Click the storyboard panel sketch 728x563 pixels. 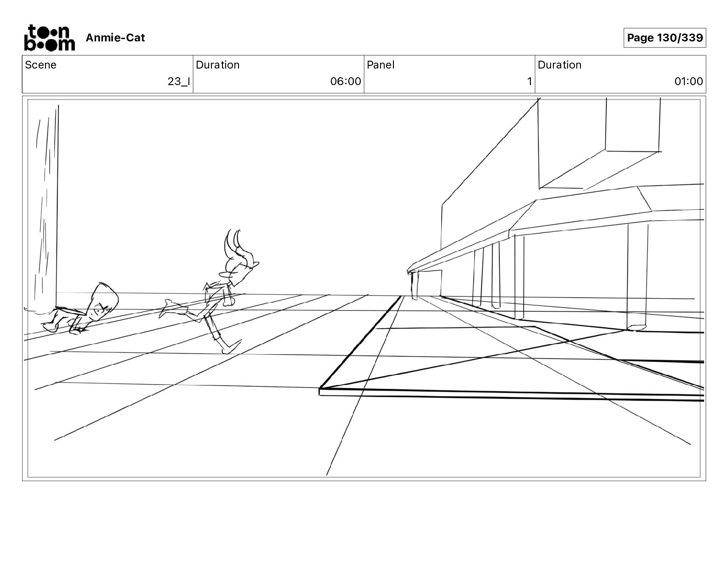pos(364,288)
